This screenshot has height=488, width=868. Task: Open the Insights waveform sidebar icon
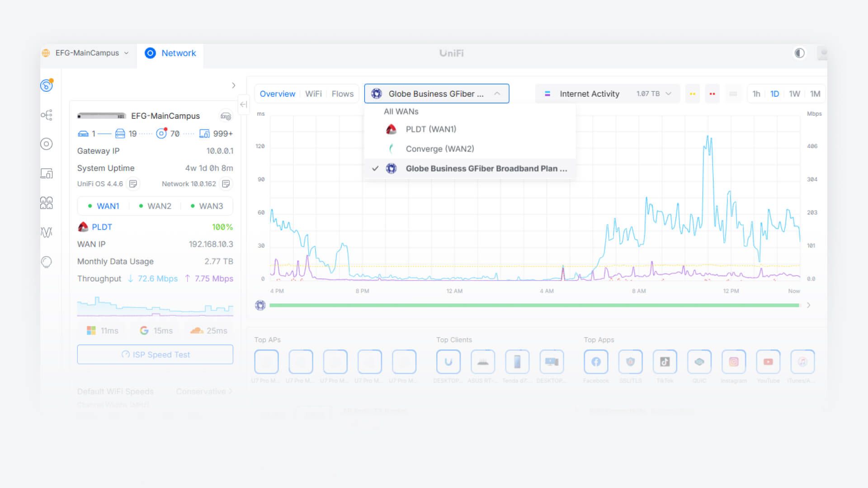click(x=47, y=232)
